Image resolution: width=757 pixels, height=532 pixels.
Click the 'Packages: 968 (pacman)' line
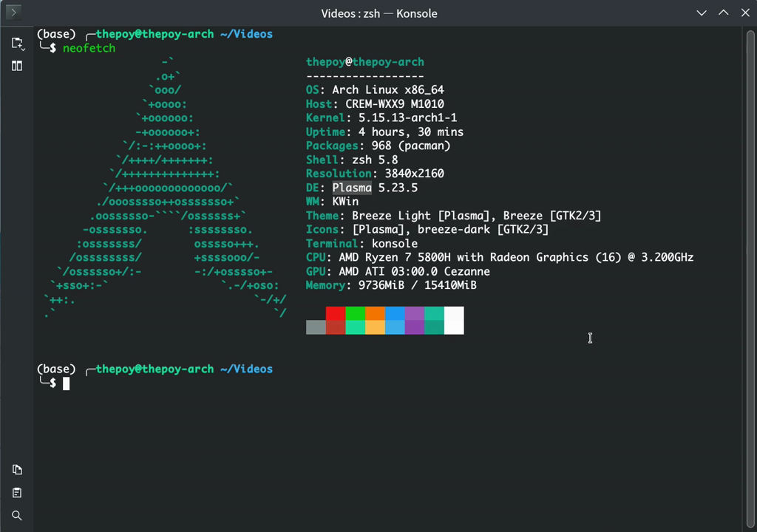tap(378, 146)
